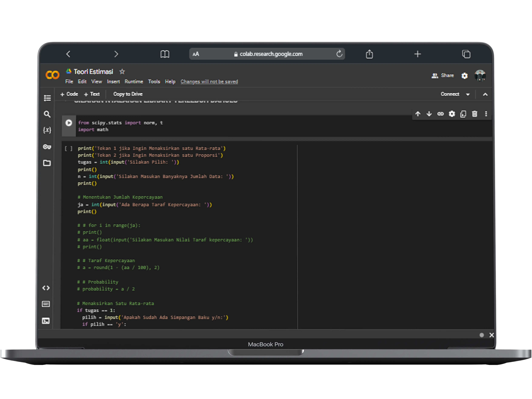Click the 'from scipy.stats import norm, t' line
This screenshot has width=532, height=399.
pyautogui.click(x=120, y=123)
